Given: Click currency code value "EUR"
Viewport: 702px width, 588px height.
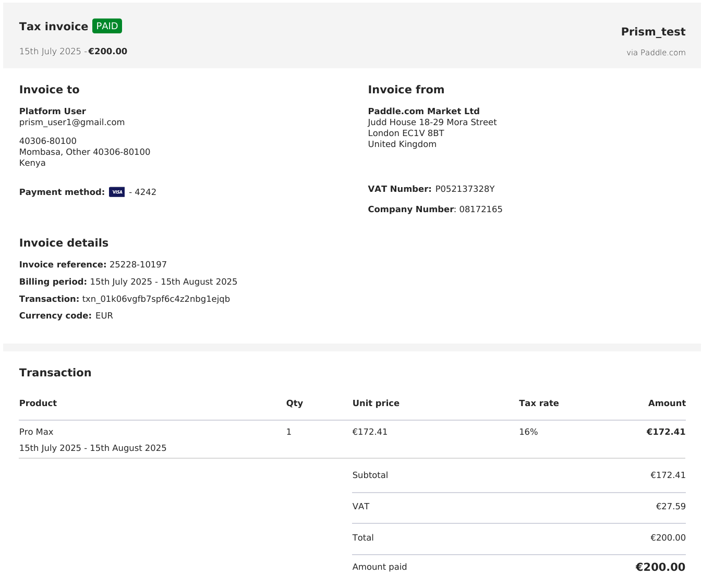Looking at the screenshot, I should pos(104,316).
